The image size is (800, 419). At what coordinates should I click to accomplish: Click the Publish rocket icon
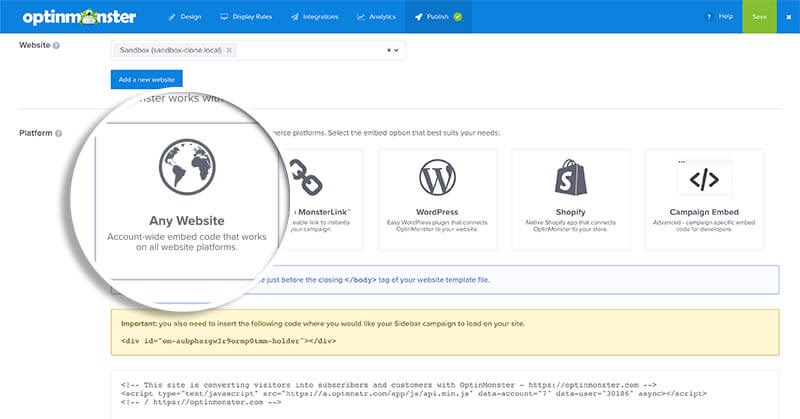click(419, 17)
